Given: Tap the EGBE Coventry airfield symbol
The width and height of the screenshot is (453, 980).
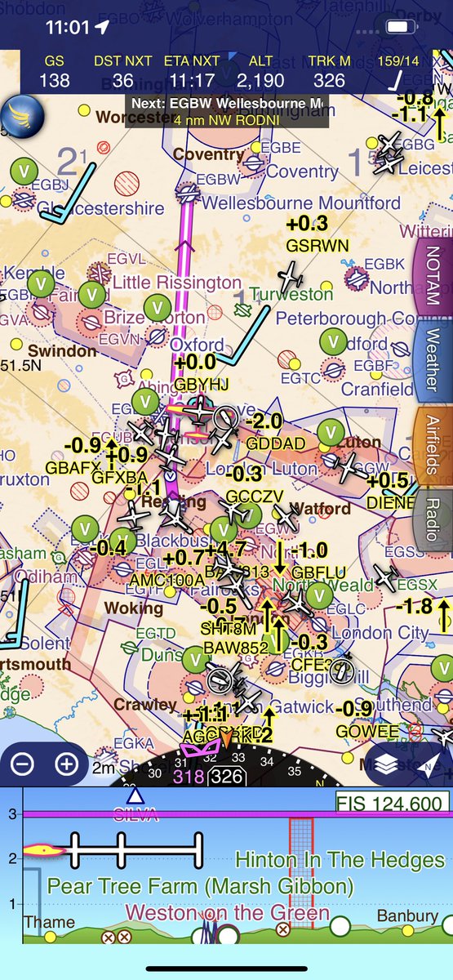Looking at the screenshot, I should coord(254,163).
